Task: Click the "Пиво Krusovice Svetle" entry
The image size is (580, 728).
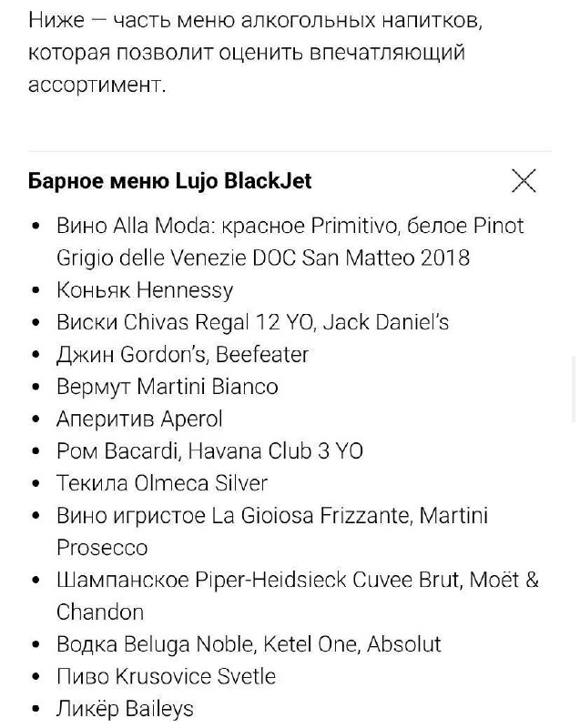Action: tap(166, 677)
